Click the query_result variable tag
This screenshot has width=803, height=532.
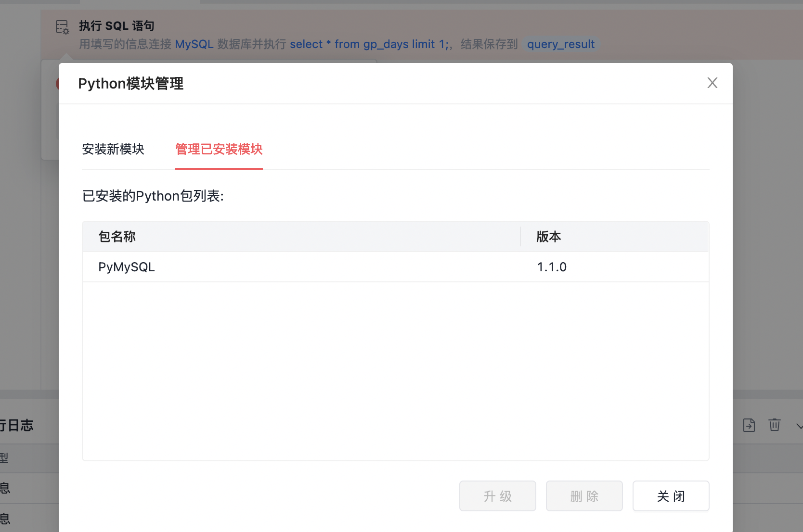[x=561, y=44]
